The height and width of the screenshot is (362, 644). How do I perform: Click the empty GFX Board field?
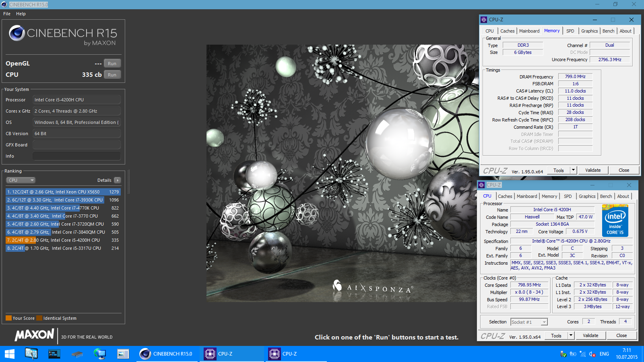(76, 145)
